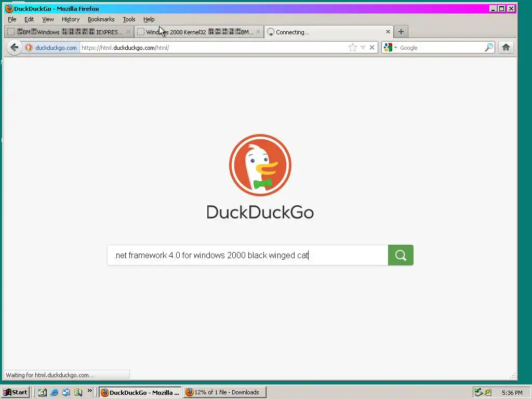Viewport: 532px width, 399px height.
Task: Open the Tools menu
Action: point(129,19)
